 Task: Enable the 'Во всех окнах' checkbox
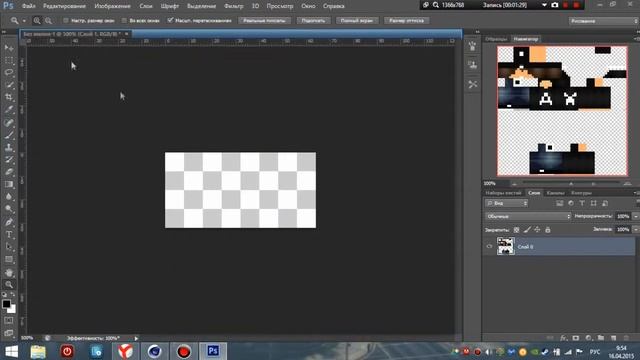pos(124,20)
